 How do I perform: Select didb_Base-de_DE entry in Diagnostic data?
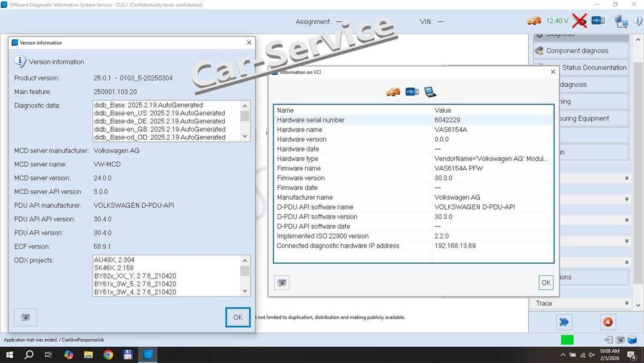coord(159,121)
